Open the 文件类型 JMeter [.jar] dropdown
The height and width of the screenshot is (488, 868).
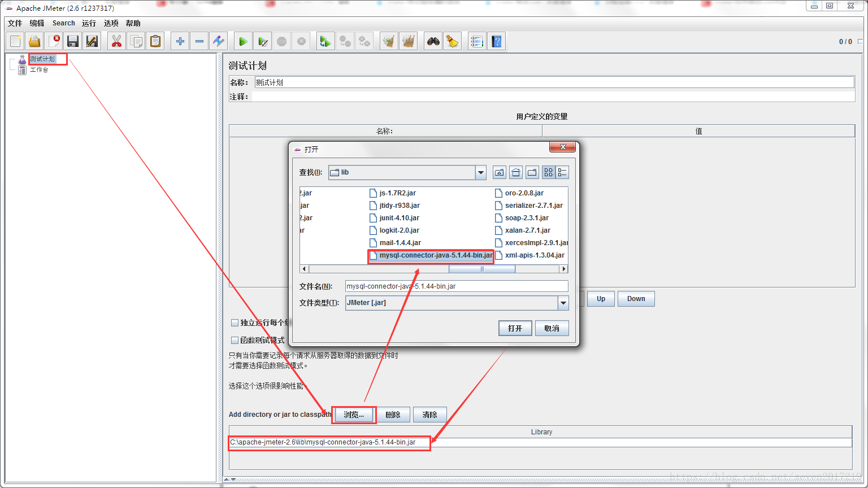(563, 303)
